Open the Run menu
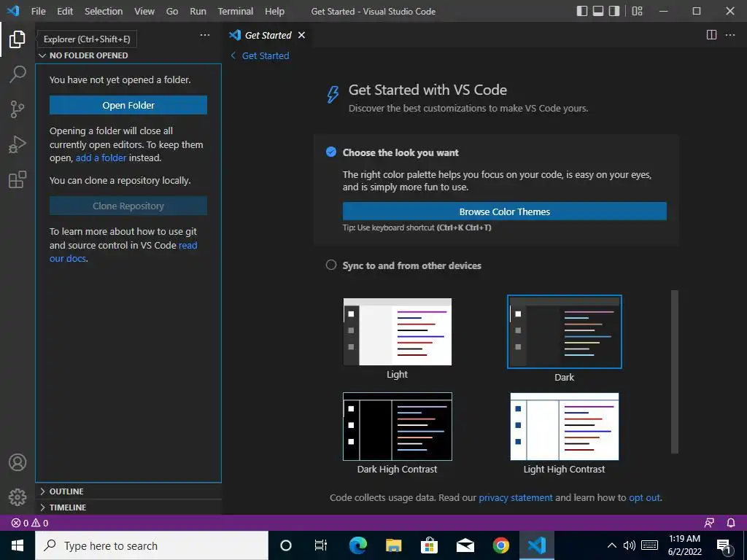The width and height of the screenshot is (747, 560). pos(198,11)
